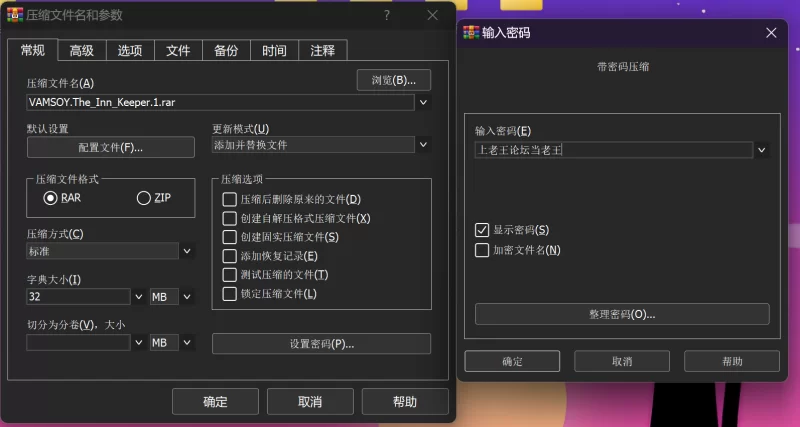Switch to the 高级 tab
The width and height of the screenshot is (800, 427).
click(x=82, y=51)
